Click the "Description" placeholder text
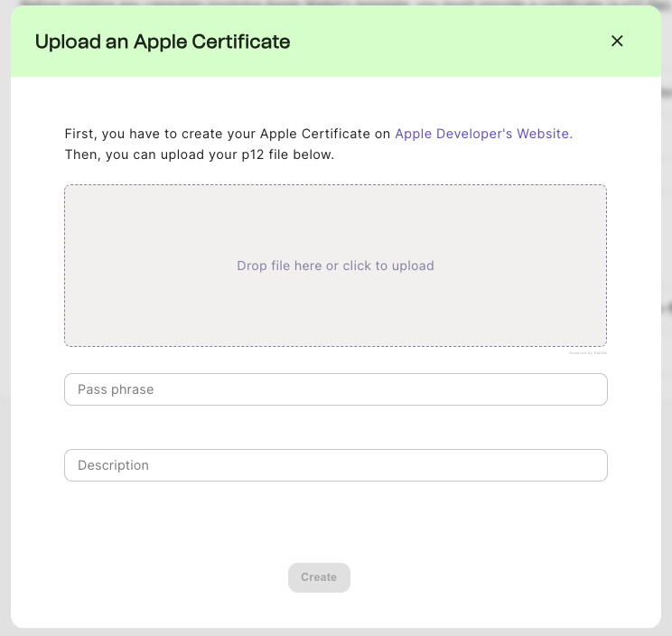This screenshot has width=672, height=636. click(113, 465)
